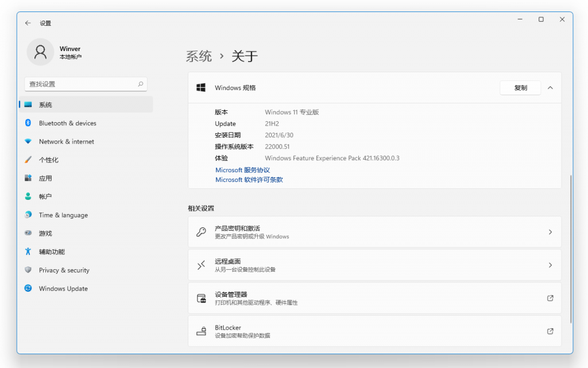Open 产品密钥和激活 settings row
Viewport: 588px width, 368px height.
pos(374,232)
